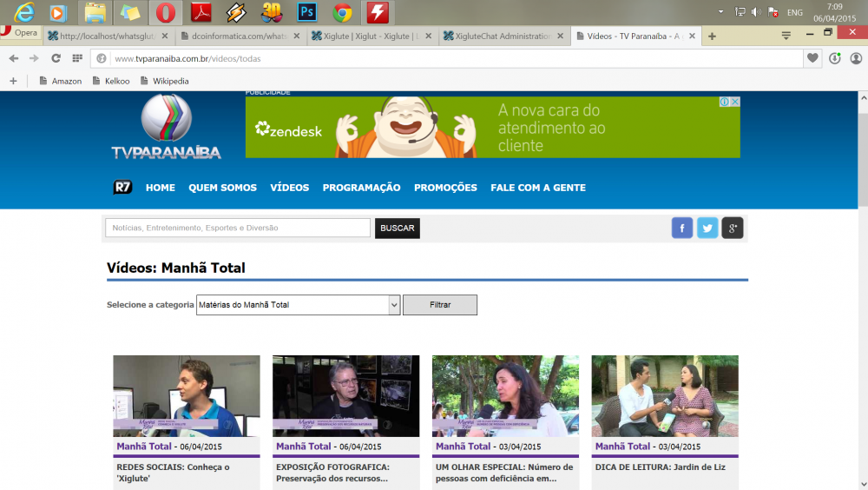868x490 pixels.
Task: Click the Filtrar button
Action: (x=440, y=305)
